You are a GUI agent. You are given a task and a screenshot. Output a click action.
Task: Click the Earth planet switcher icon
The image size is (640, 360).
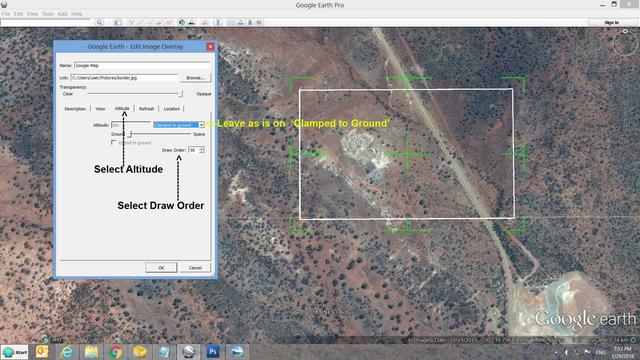click(182, 22)
